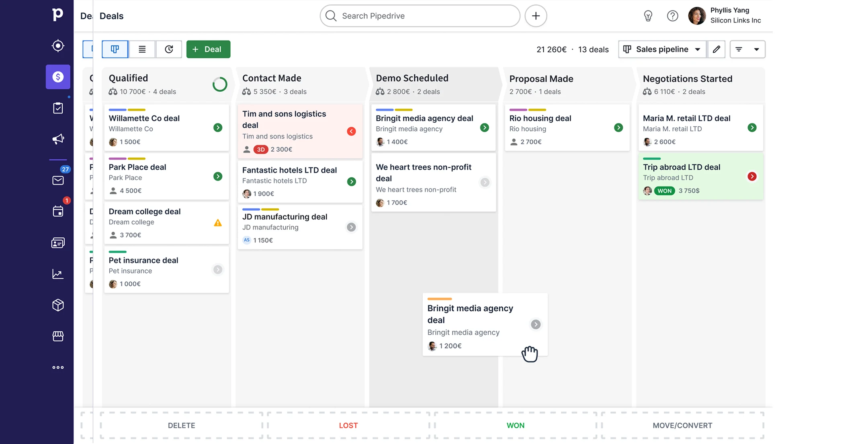The image size is (868, 444).
Task: Click green arrow on Maria M. retail deal
Action: (752, 127)
